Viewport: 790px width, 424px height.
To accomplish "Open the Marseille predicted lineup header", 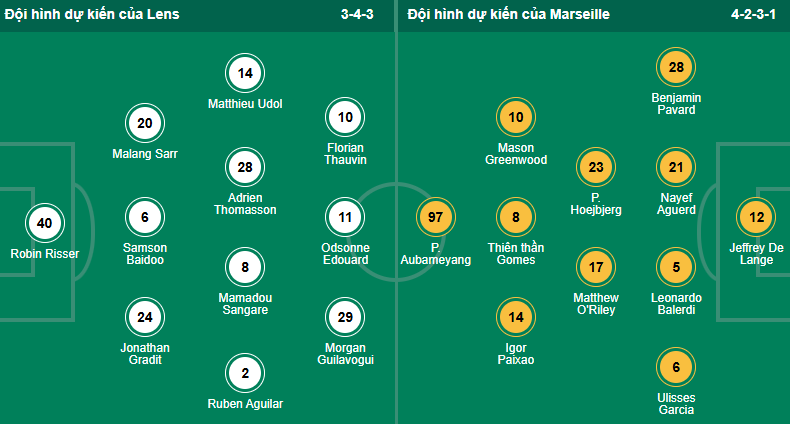I will [509, 15].
